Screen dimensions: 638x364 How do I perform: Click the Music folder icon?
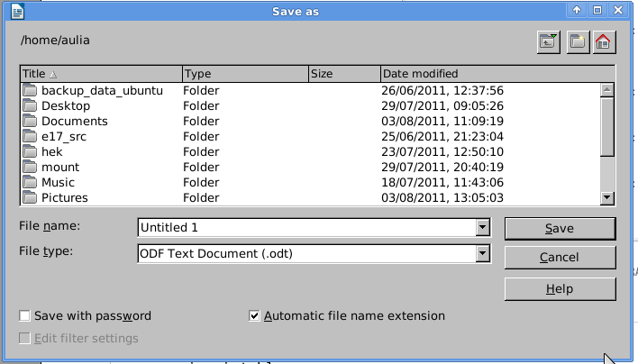point(30,182)
